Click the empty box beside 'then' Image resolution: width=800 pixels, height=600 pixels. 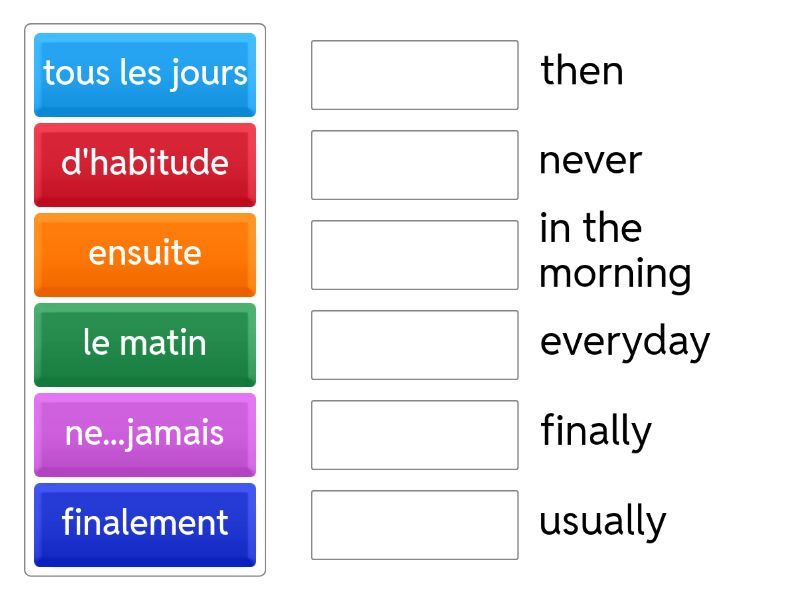coord(414,75)
